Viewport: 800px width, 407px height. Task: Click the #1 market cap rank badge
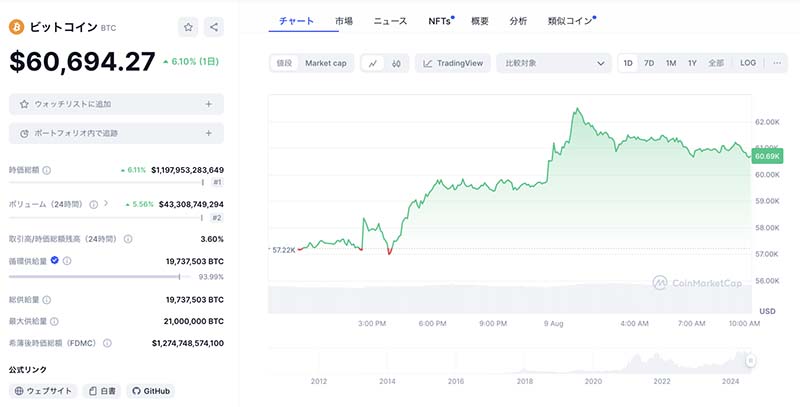(217, 182)
